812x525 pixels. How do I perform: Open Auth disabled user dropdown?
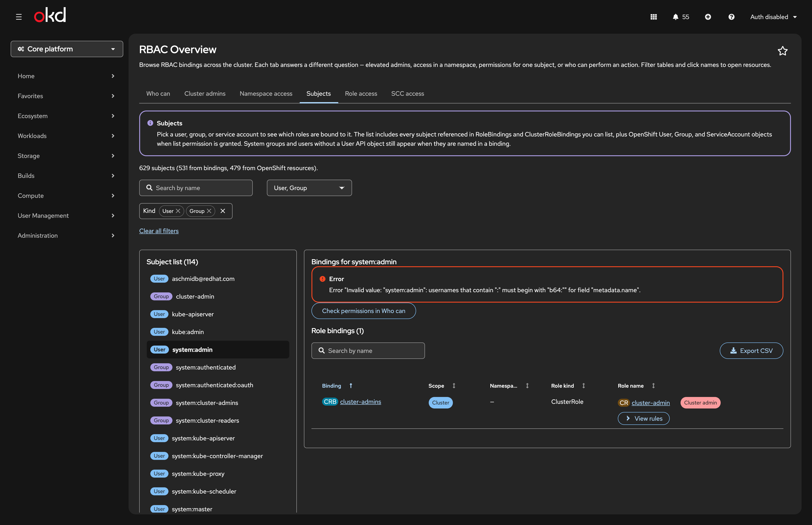click(773, 17)
